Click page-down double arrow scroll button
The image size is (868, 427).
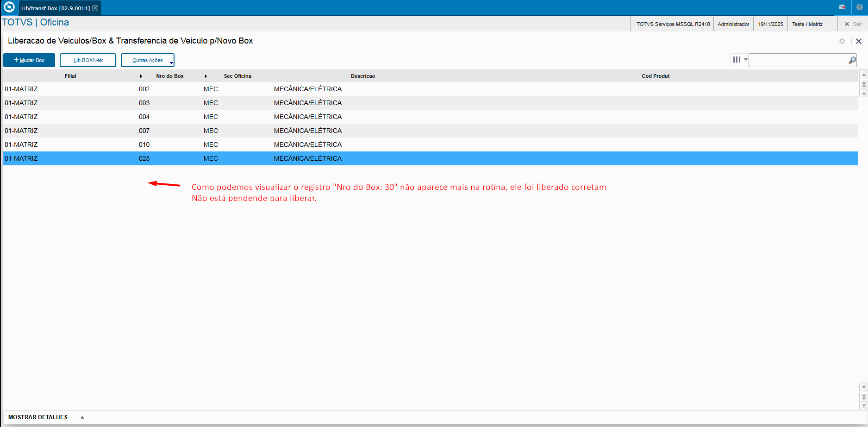click(863, 397)
